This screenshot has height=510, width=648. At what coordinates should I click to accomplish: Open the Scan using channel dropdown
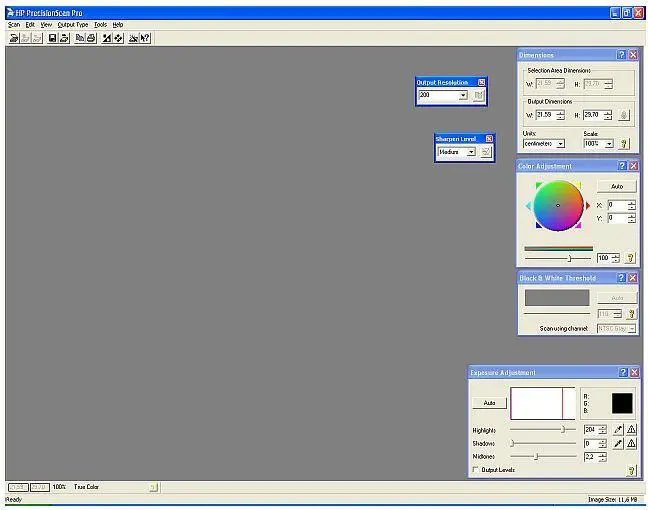(x=632, y=329)
